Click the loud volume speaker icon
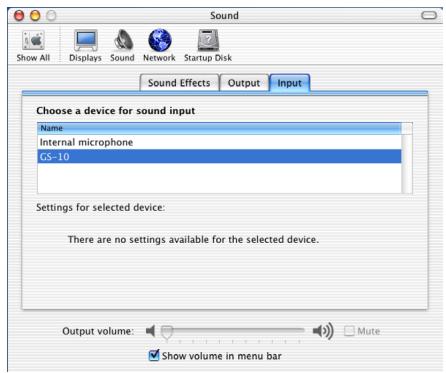The image size is (446, 373). coord(323,331)
